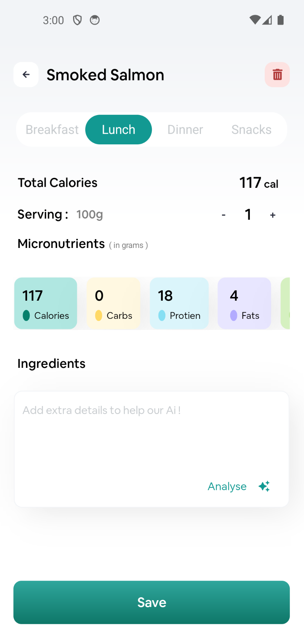Switch to the Dinner tab

(x=185, y=130)
